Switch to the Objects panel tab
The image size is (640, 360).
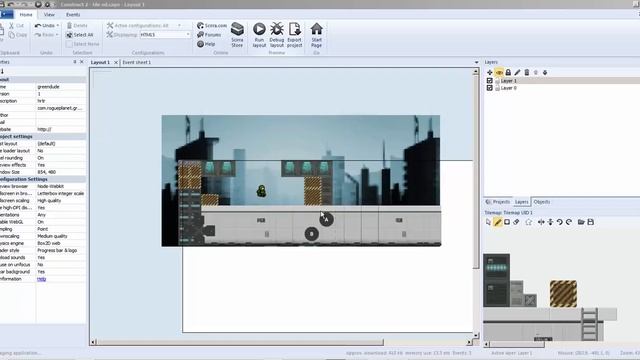(x=542, y=202)
